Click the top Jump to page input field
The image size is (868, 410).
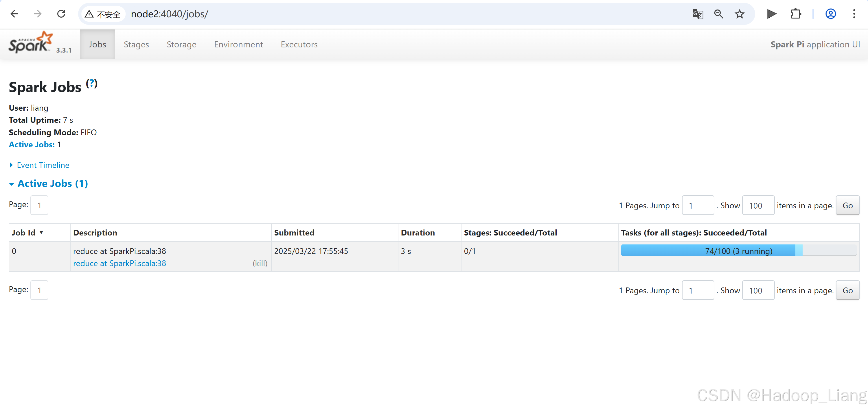tap(698, 205)
